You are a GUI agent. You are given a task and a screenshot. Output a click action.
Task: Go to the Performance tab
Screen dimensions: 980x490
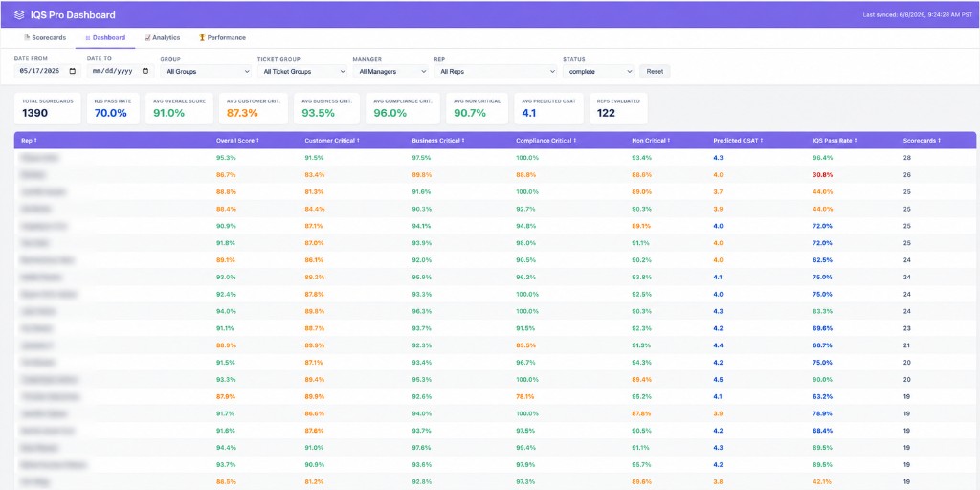(222, 37)
